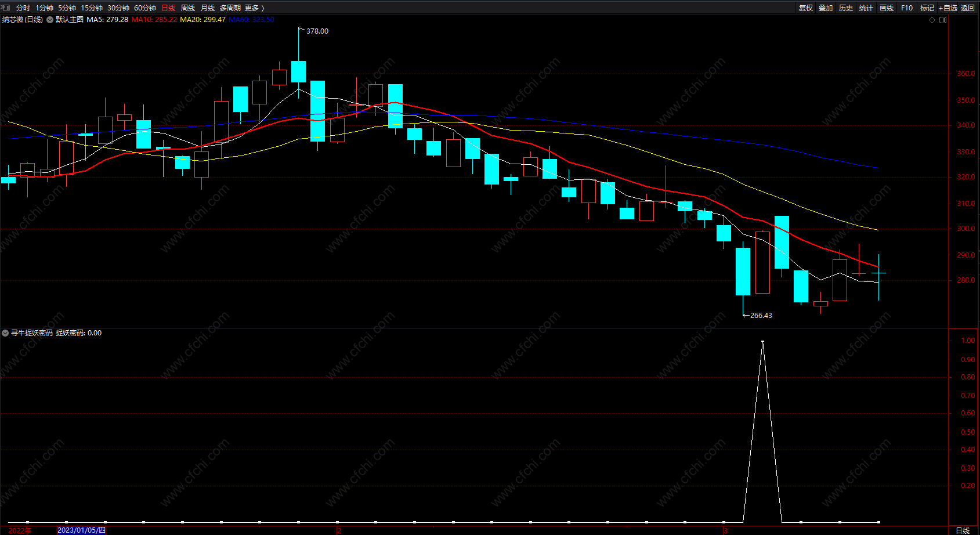Switch to 5分钟 period tab
Screen dimensions: 980x535
click(67, 8)
